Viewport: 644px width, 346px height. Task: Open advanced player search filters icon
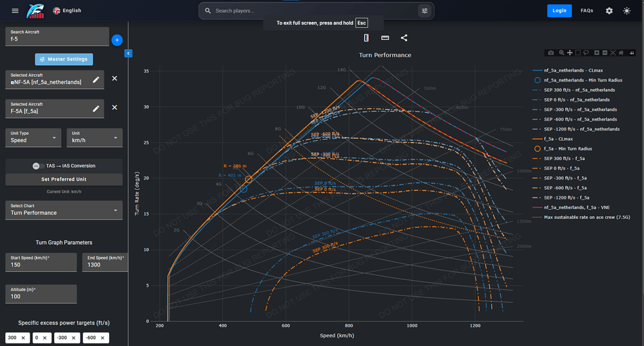click(425, 11)
